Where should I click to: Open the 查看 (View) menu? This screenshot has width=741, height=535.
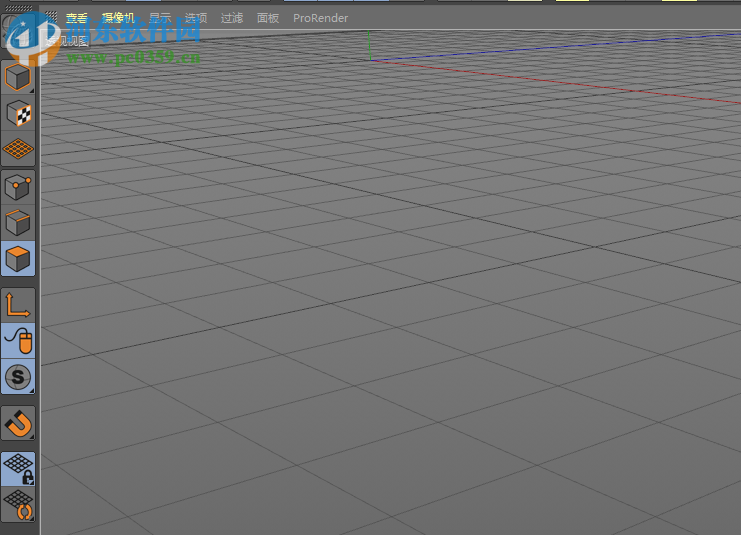tap(77, 18)
